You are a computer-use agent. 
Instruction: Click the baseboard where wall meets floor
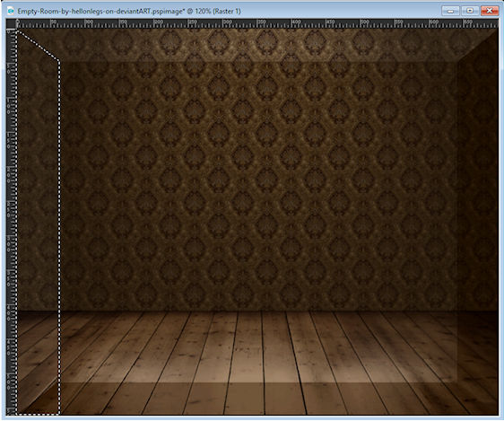[259, 311]
